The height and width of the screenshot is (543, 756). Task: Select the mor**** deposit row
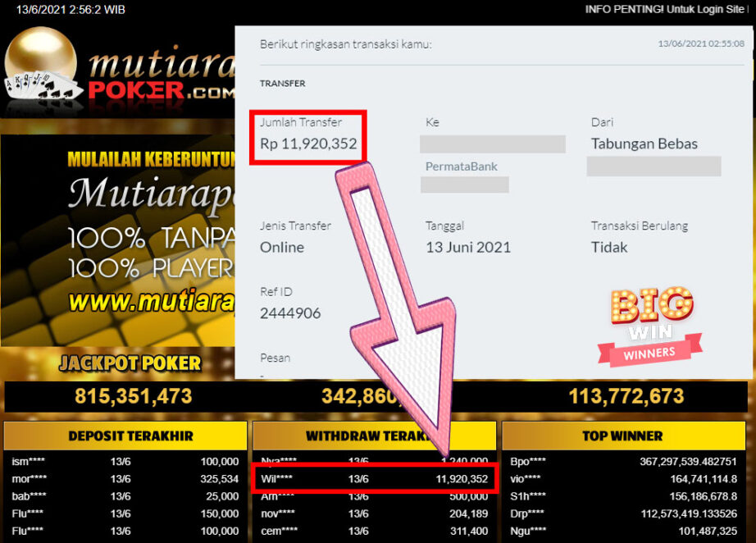coord(125,479)
